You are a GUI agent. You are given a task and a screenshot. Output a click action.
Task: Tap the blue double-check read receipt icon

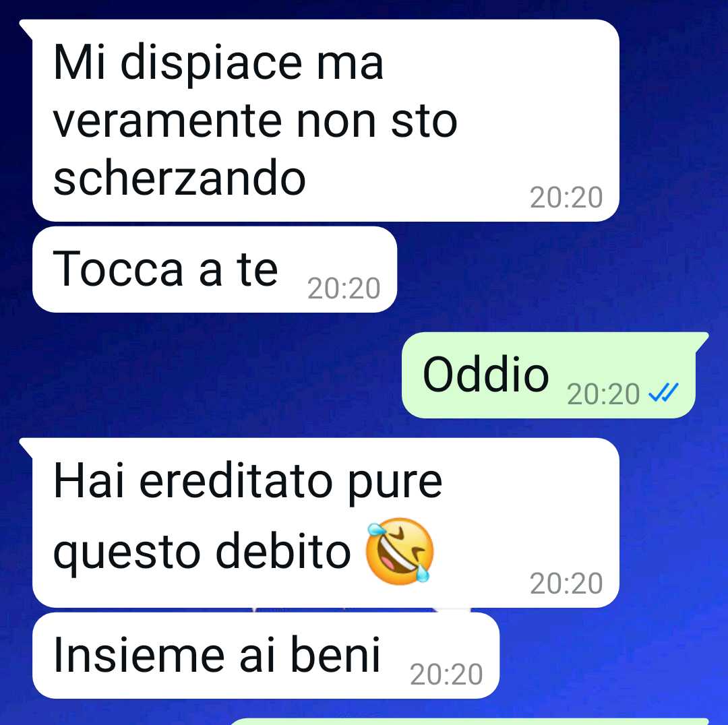pyautogui.click(x=663, y=392)
